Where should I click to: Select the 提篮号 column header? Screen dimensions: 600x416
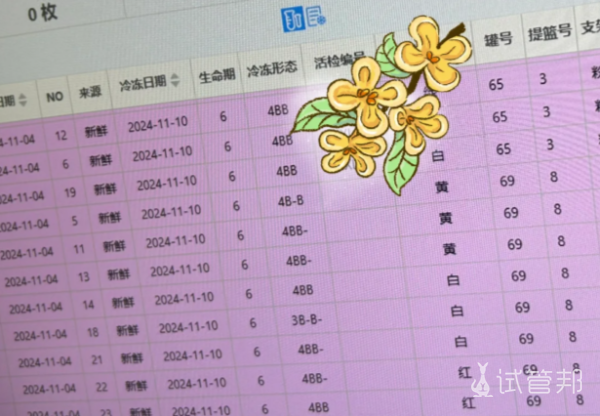(550, 32)
